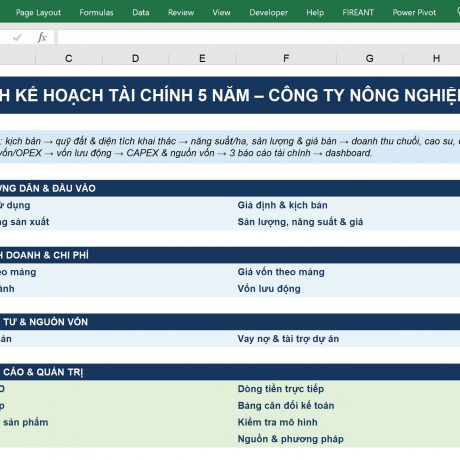The width and height of the screenshot is (460, 460).
Task: Open the Review ribbon tab
Action: (181, 13)
